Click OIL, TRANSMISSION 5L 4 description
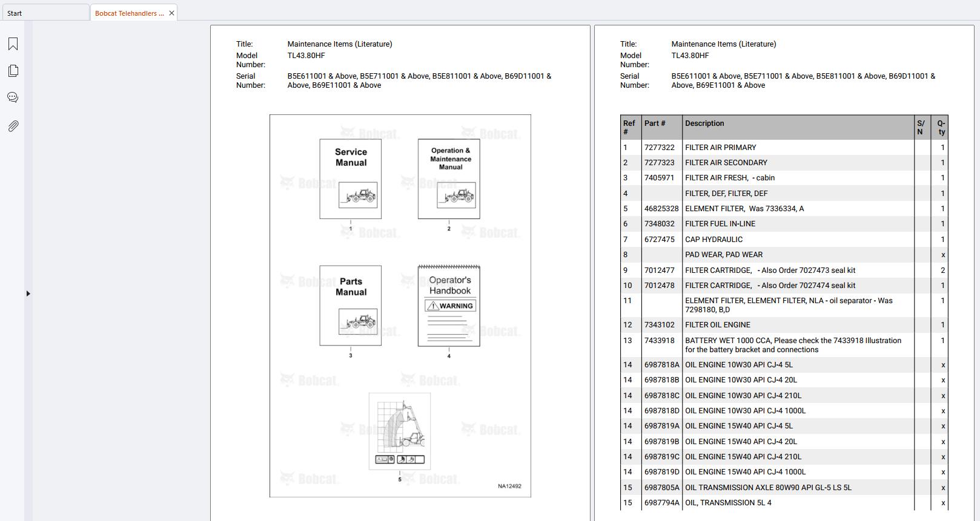Viewport: 980px width, 521px height. [729, 503]
